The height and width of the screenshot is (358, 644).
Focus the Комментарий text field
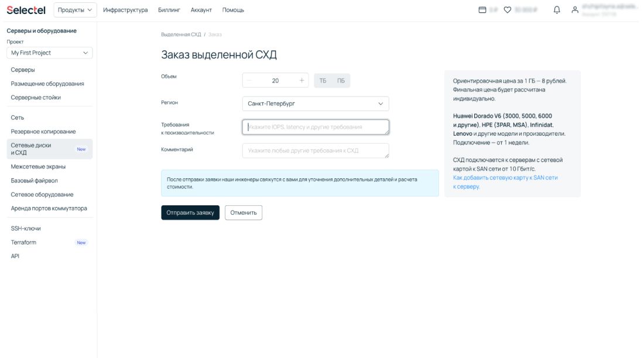click(315, 151)
